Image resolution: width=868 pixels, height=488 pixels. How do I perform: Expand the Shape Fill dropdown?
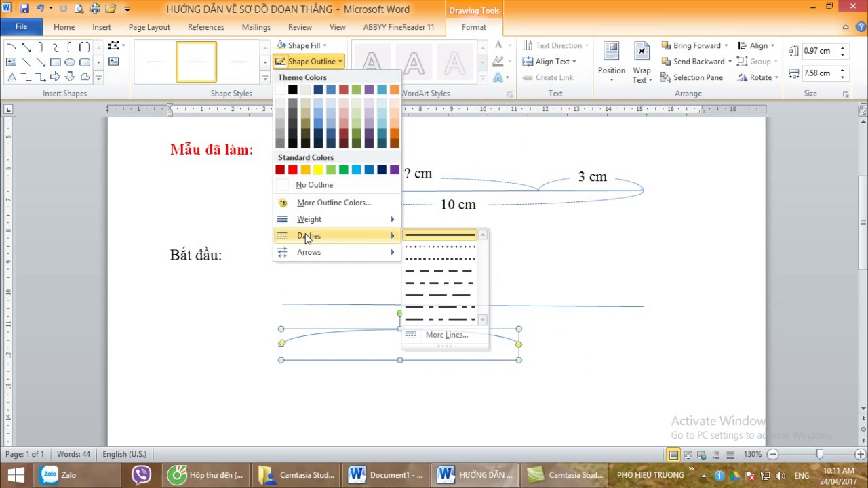[x=325, y=45]
